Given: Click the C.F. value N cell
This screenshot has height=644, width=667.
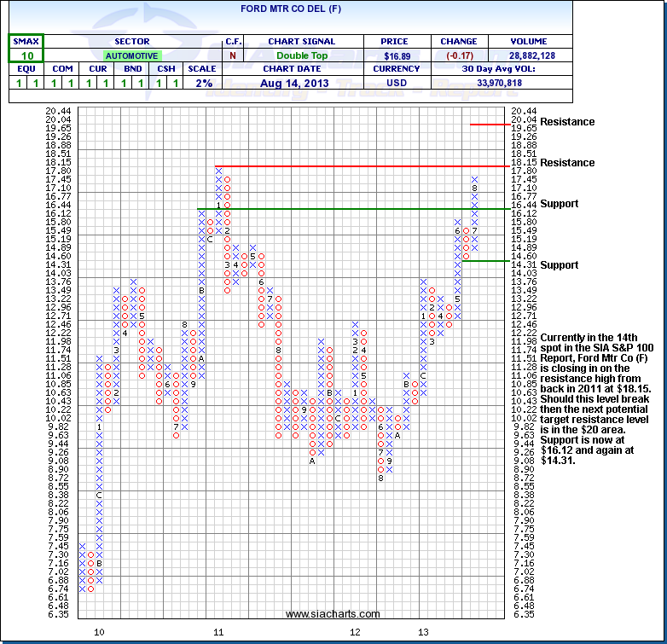Looking at the screenshot, I should pos(233,55).
